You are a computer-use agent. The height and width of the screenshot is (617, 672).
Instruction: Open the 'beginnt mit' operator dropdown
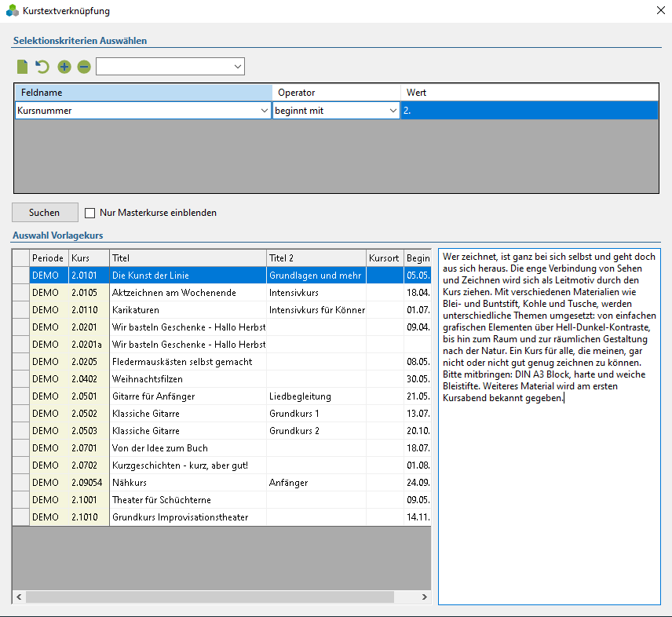[393, 111]
